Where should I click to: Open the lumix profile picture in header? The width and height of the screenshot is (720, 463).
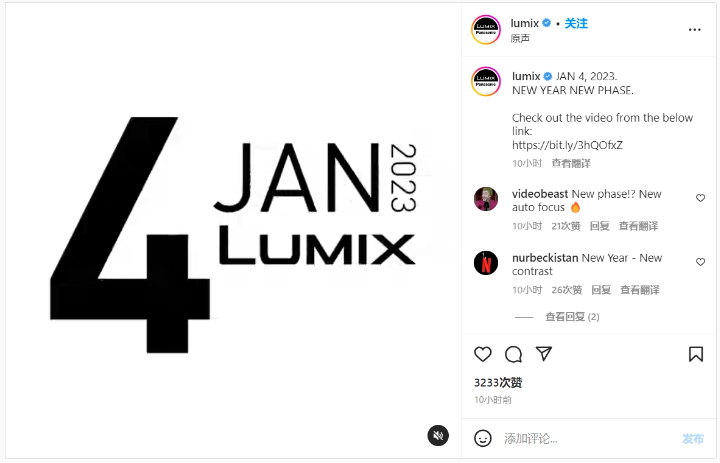(486, 30)
